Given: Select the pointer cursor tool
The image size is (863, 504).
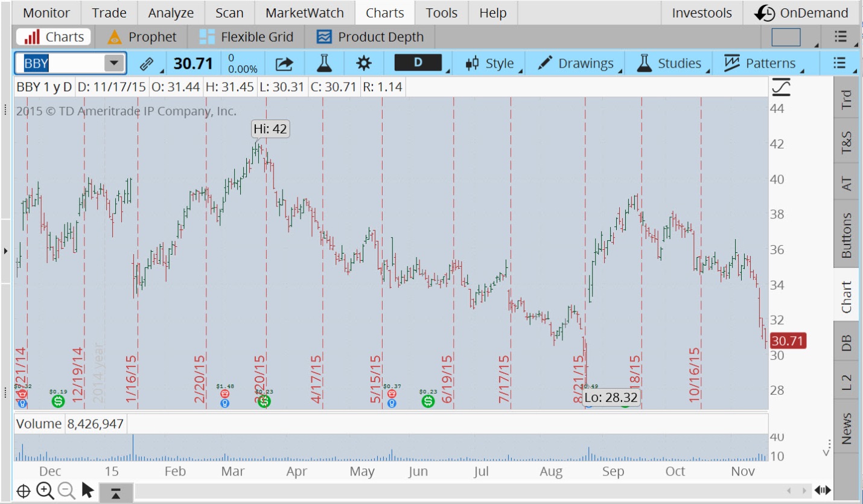Looking at the screenshot, I should coord(88,490).
